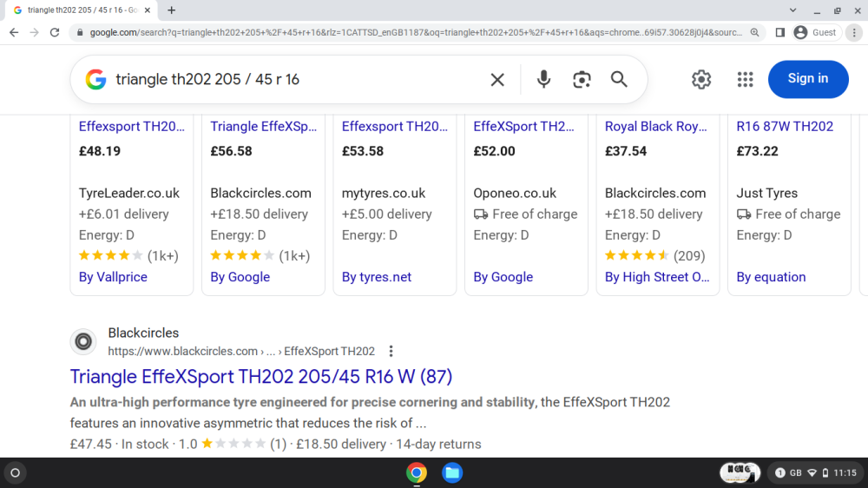Click By tyres.net link
The width and height of the screenshot is (868, 488).
377,277
